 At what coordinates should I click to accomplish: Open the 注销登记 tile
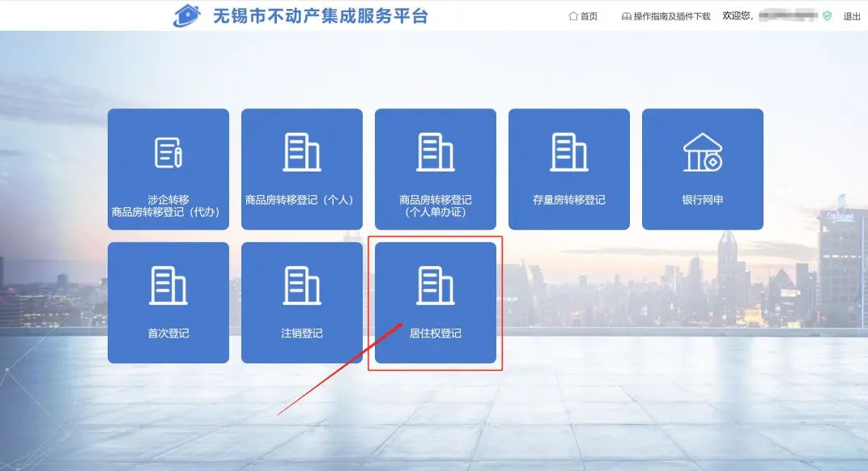302,303
